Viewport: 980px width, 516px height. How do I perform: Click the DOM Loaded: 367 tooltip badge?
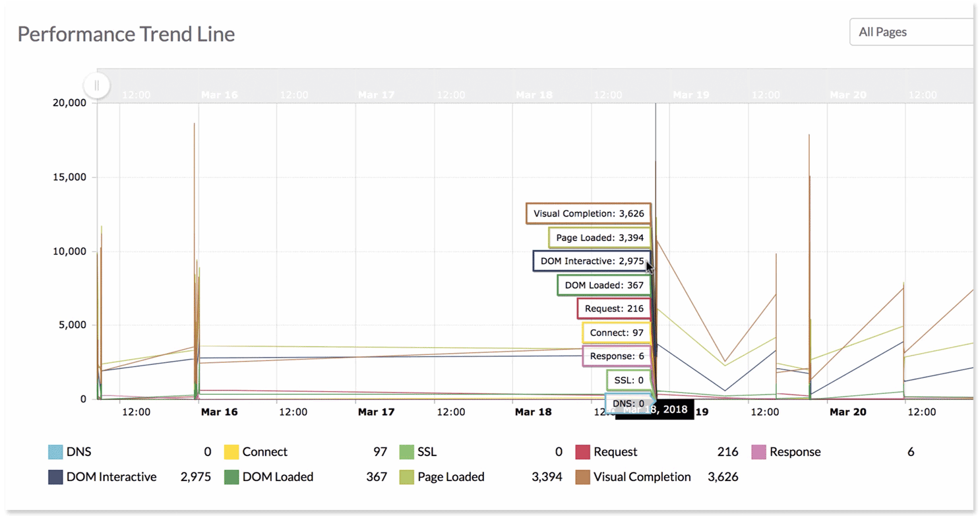603,284
